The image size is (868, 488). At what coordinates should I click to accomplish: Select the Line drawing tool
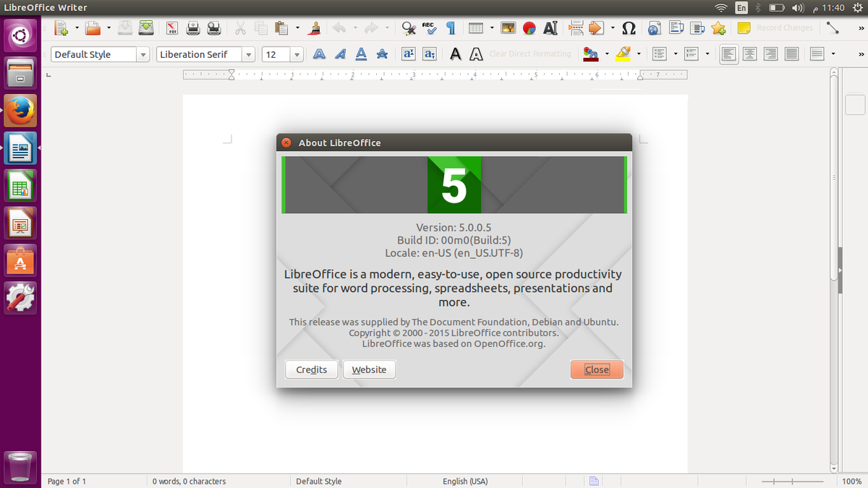click(x=833, y=28)
